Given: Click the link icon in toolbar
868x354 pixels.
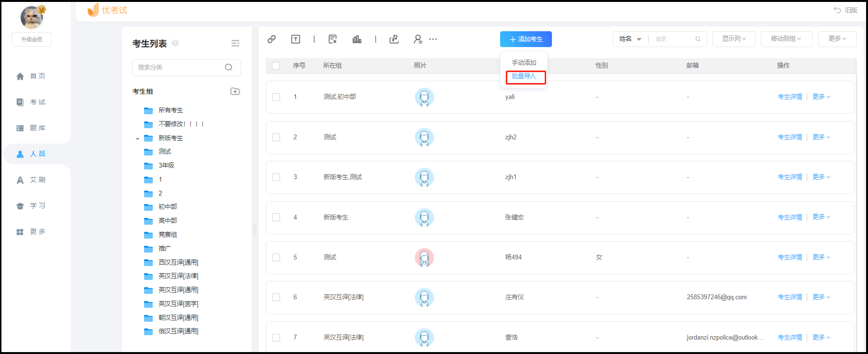Looking at the screenshot, I should 271,39.
